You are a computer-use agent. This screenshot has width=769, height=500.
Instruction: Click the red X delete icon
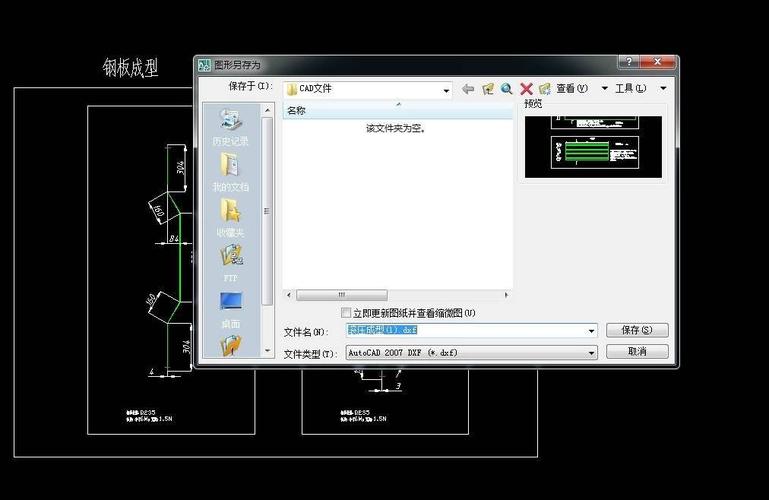point(526,89)
